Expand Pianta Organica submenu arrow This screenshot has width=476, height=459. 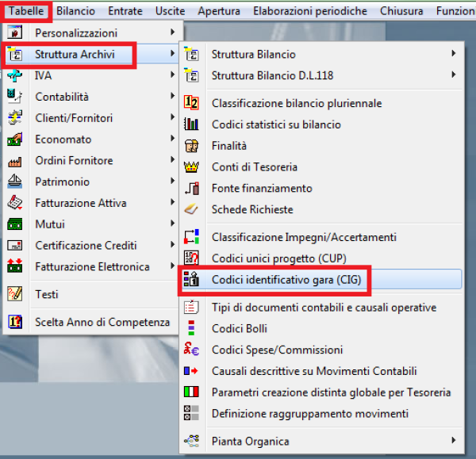point(454,440)
